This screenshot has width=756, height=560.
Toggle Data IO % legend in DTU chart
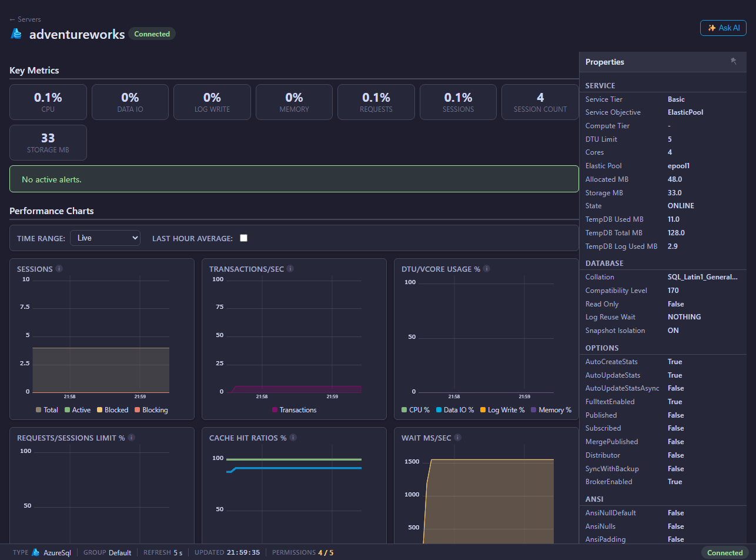point(456,410)
